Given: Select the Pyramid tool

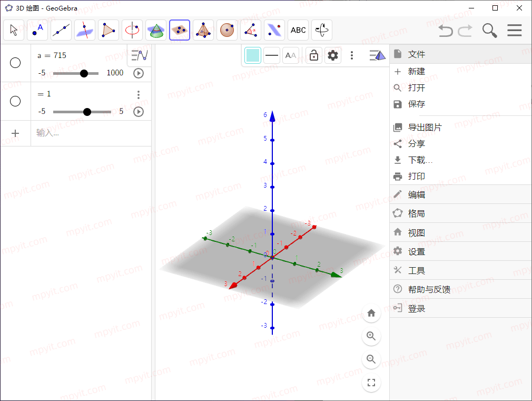Looking at the screenshot, I should pyautogui.click(x=203, y=30).
